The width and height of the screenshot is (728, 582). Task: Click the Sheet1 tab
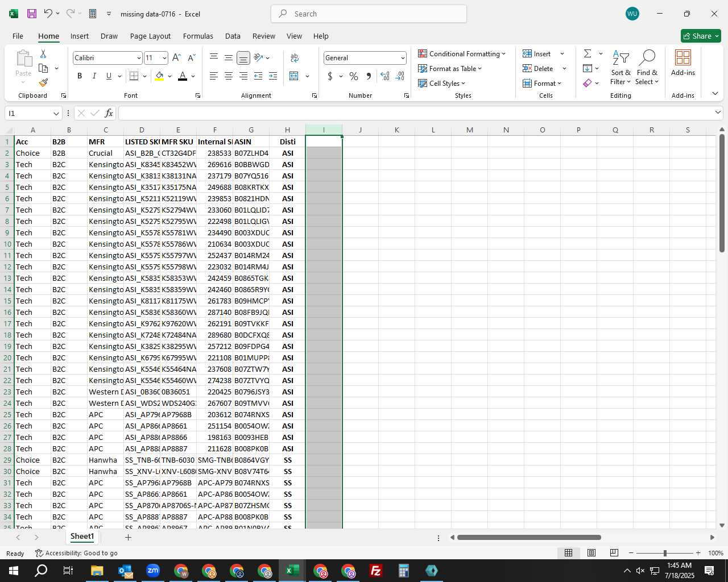pyautogui.click(x=82, y=537)
